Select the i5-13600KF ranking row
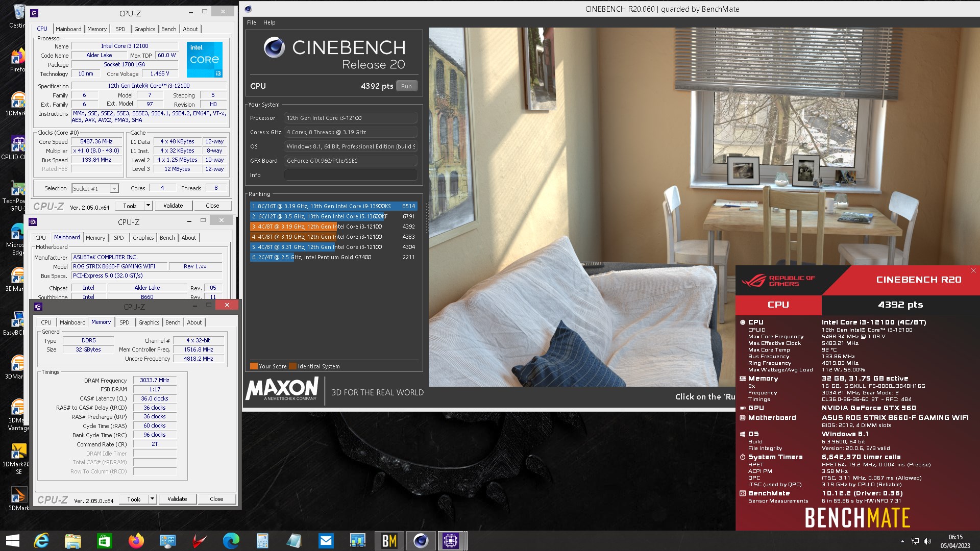The image size is (980, 551). (333, 216)
